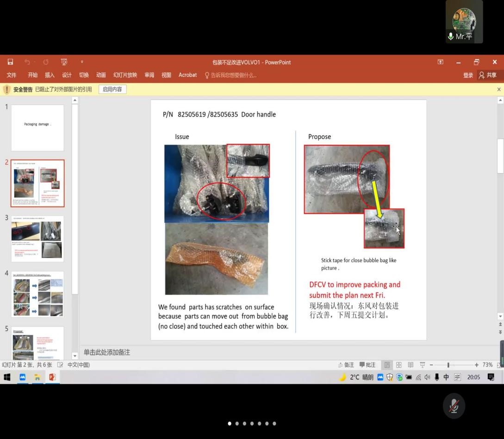This screenshot has width=504, height=439.
Task: Switch to Normal view icon in status bar
Action: click(387, 365)
